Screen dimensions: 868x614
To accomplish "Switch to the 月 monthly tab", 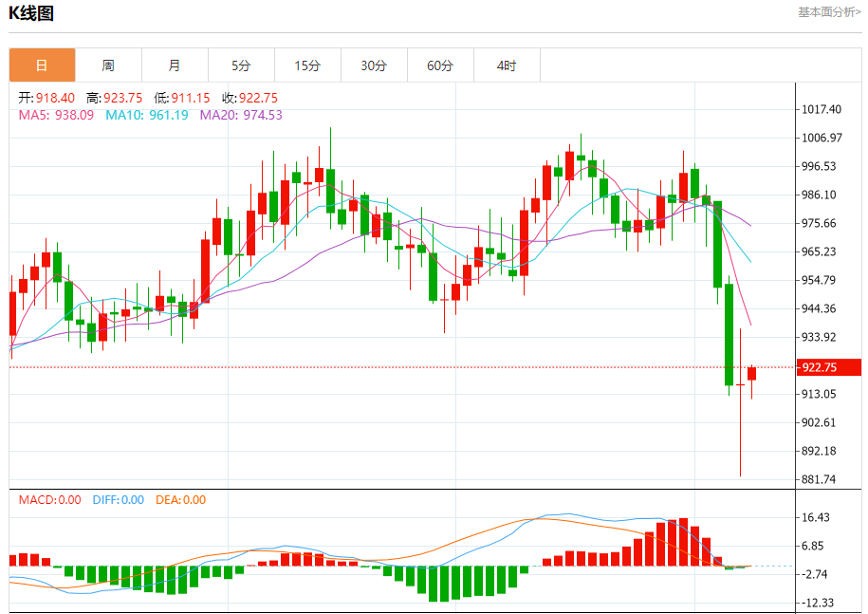I will pyautogui.click(x=175, y=65).
